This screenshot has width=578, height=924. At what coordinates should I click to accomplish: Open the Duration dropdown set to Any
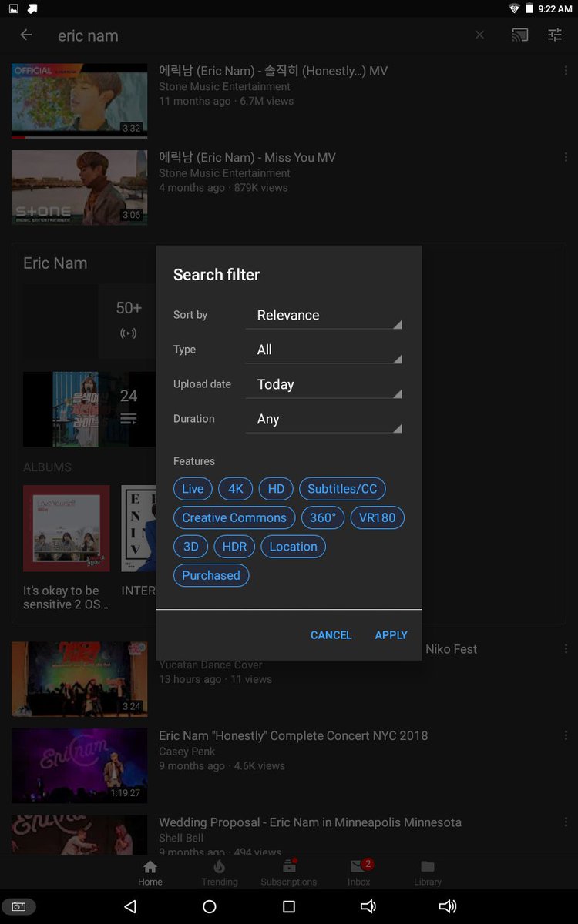click(324, 419)
